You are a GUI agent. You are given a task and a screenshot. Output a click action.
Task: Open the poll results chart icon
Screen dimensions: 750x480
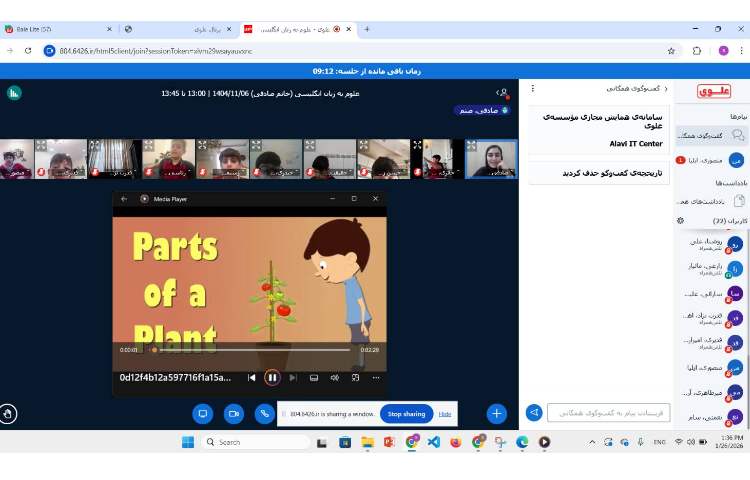(14, 92)
